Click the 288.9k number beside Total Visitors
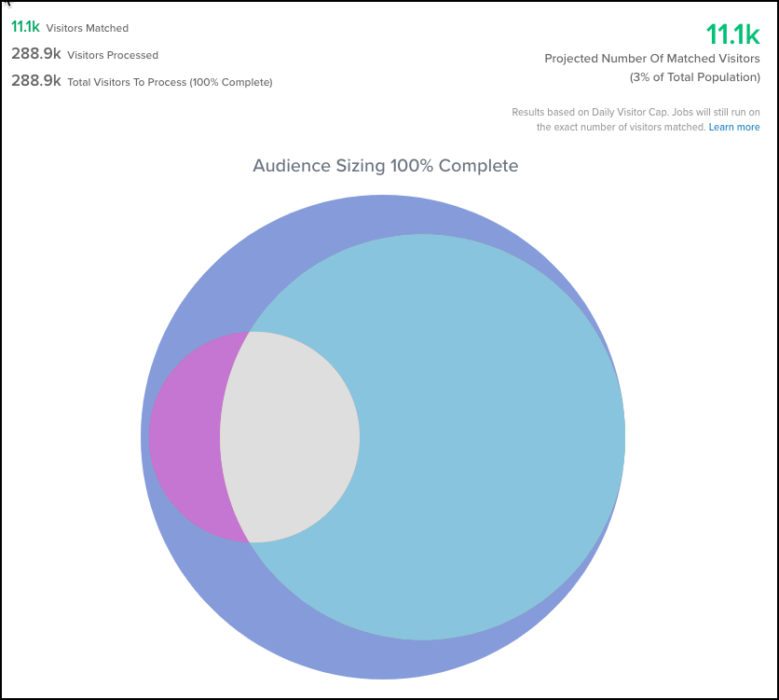Viewport: 779px width, 700px height. point(36,81)
